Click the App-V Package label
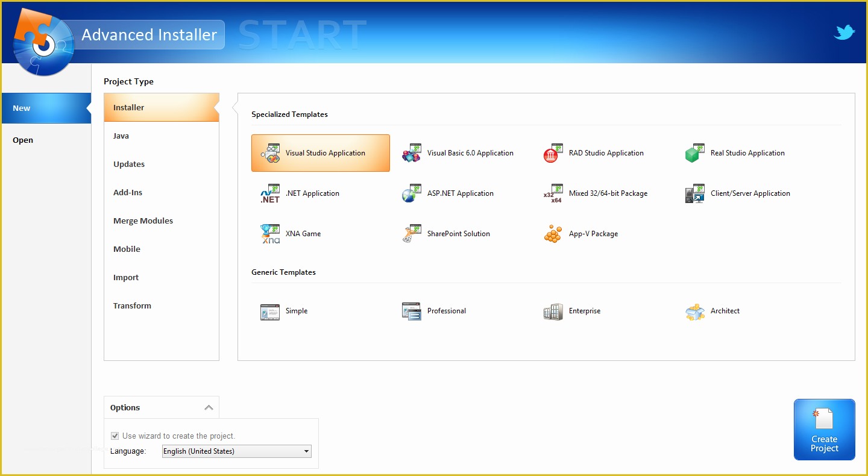The height and width of the screenshot is (476, 868). pos(593,234)
